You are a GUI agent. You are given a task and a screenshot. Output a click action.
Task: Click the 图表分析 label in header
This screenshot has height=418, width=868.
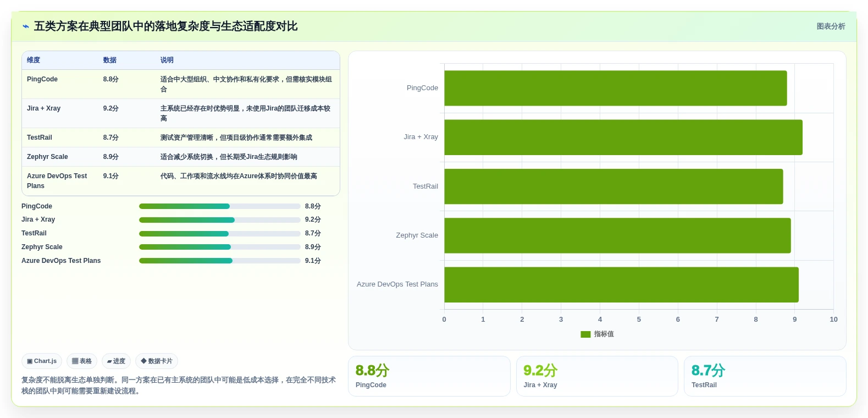tap(831, 26)
